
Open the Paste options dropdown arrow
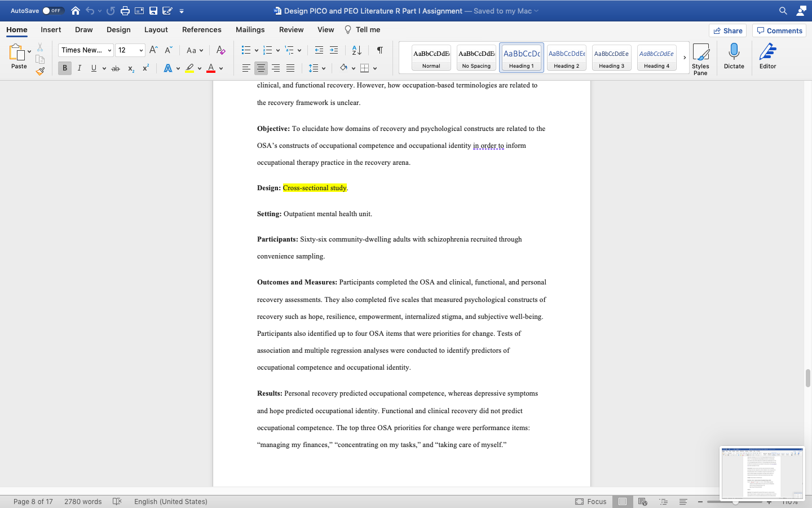[x=29, y=52]
